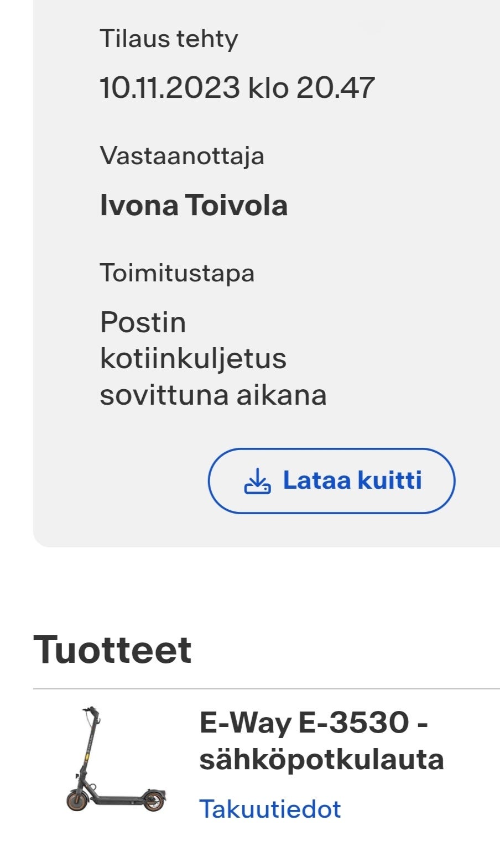
Task: Click recipient name Ivona Toivola
Action: coord(192,205)
